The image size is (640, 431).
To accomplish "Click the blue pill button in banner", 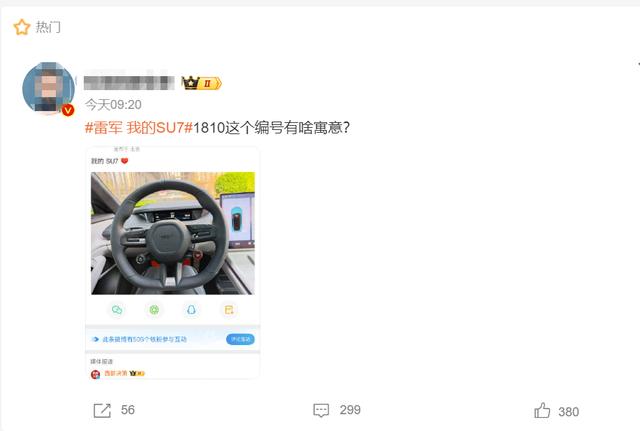I will pyautogui.click(x=240, y=339).
